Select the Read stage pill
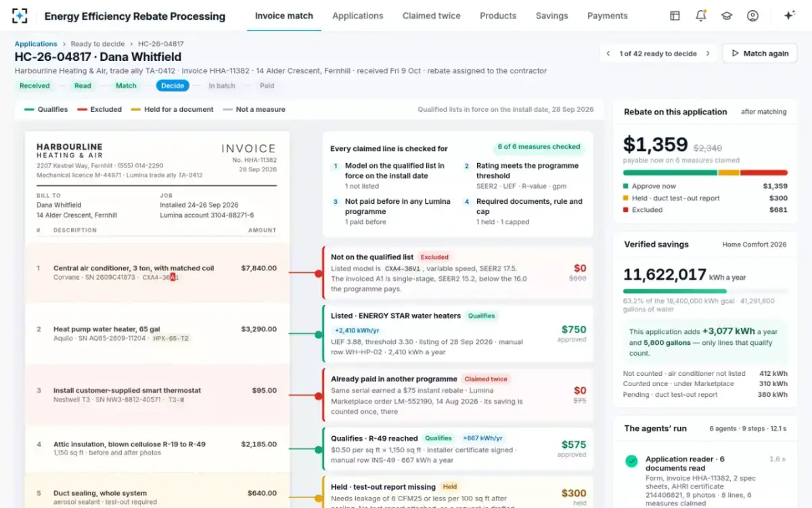The image size is (812, 508). pos(83,86)
